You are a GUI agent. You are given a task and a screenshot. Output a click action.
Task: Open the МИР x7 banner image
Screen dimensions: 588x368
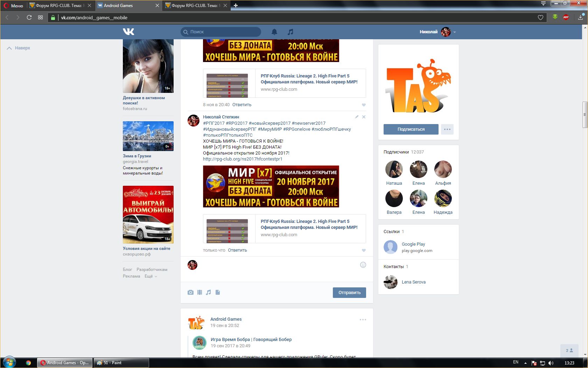(x=271, y=186)
